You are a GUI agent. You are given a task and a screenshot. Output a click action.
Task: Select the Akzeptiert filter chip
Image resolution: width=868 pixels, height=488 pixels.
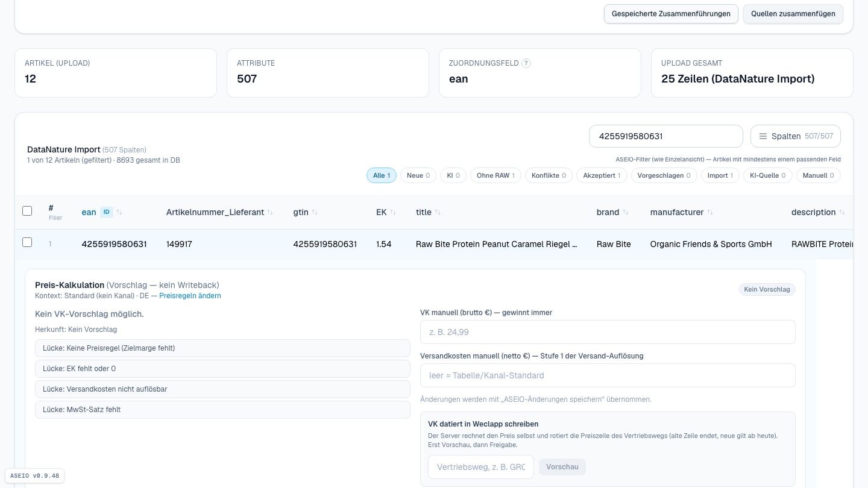[602, 175]
